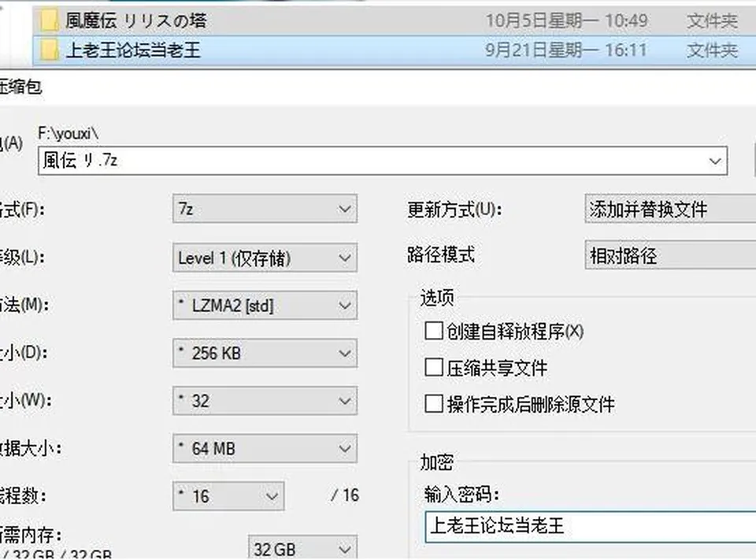The height and width of the screenshot is (560, 756).
Task: Tick the 压缩共享文件 checkbox
Action: [x=433, y=368]
